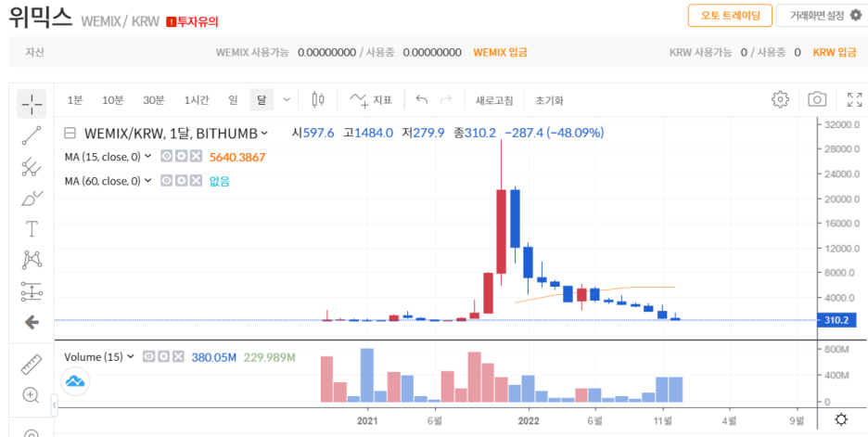This screenshot has height=437, width=868.
Task: Select the 달 (monthly) interval
Action: tap(262, 100)
